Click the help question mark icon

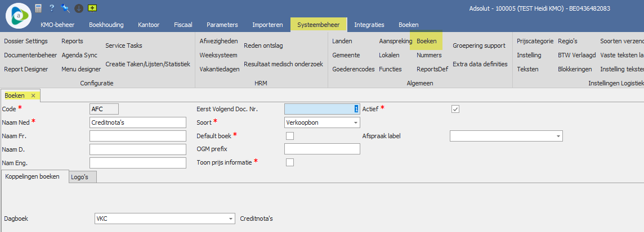pyautogui.click(x=51, y=8)
